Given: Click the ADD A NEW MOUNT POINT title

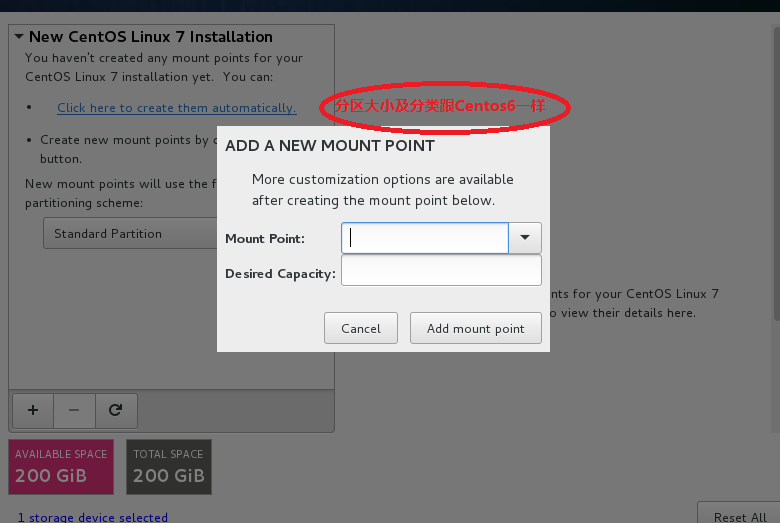Looking at the screenshot, I should click(x=330, y=146).
